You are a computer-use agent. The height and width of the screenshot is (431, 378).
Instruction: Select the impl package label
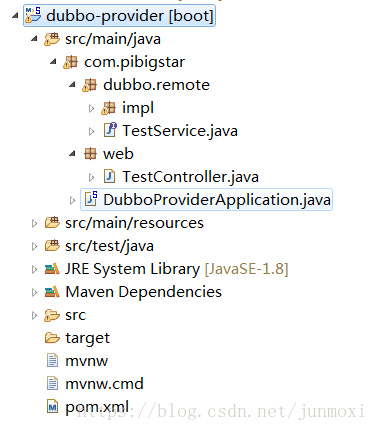[138, 108]
